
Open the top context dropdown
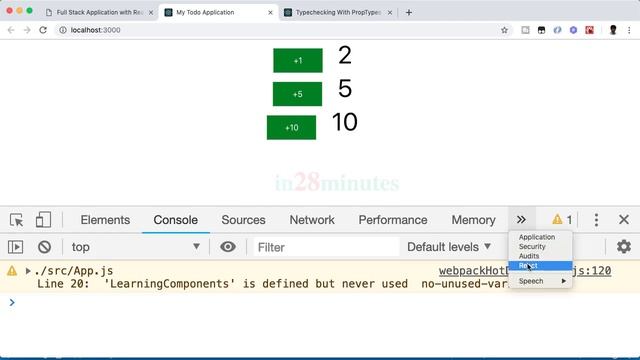(x=136, y=247)
